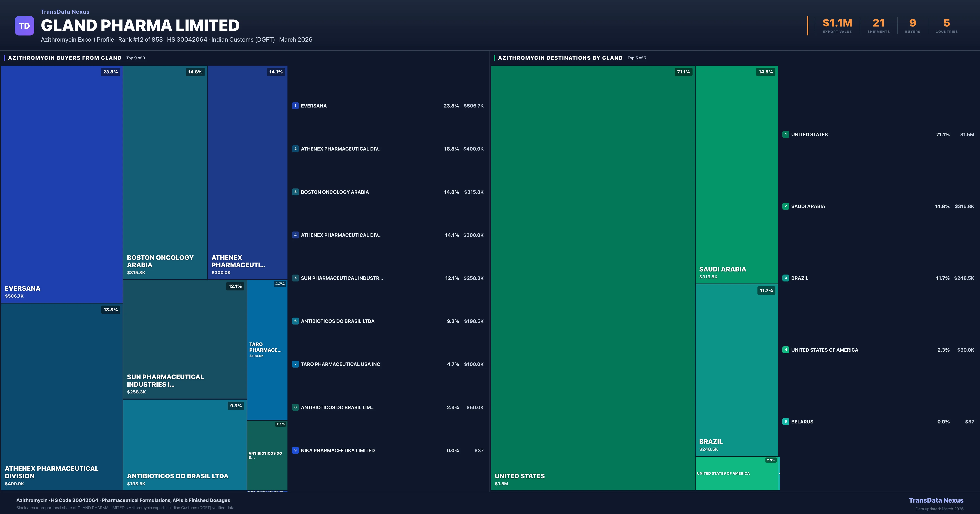The image size is (980, 514).
Task: Click rank badge 9 beside Nika Pharmaceftika
Action: coord(295,451)
